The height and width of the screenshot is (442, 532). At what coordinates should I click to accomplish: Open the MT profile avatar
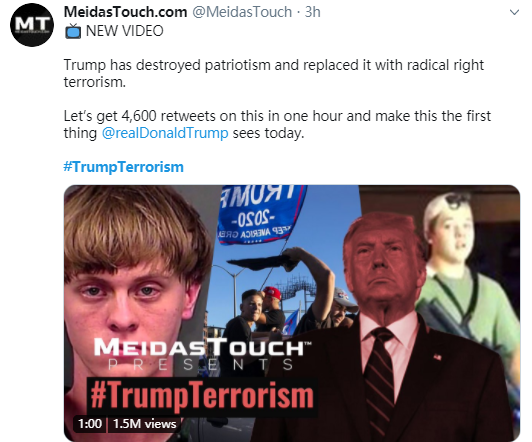pos(32,25)
